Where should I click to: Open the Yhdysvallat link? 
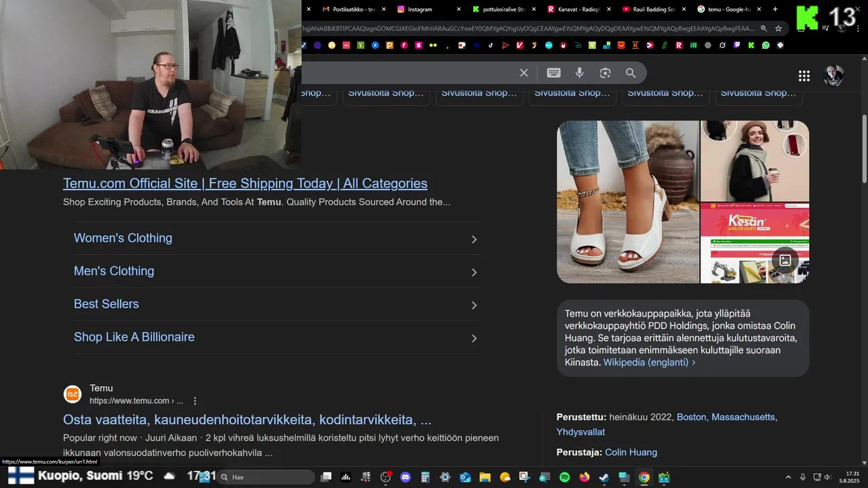(x=580, y=432)
